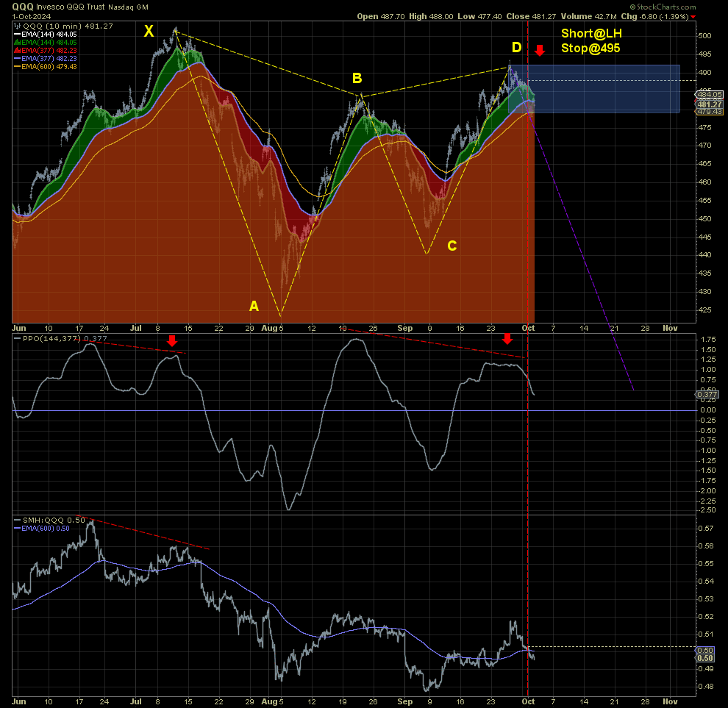Select the 'EMA(600) 0.50' legend in the ratio panel

point(42,529)
